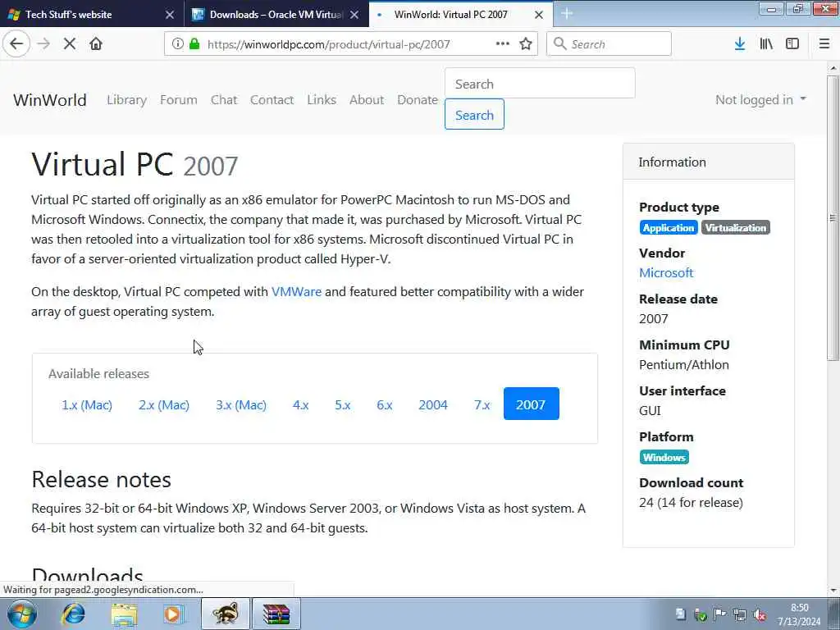Filter by the Application product type badge

tap(668, 228)
